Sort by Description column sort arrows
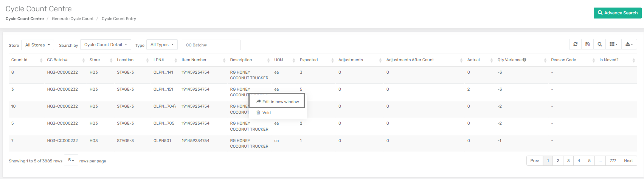 268,60
